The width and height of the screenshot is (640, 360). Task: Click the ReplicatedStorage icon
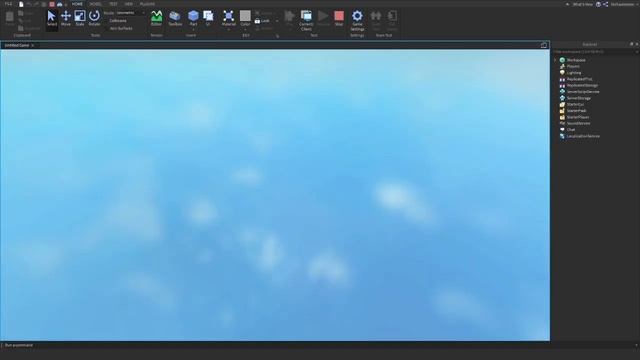click(x=562, y=85)
